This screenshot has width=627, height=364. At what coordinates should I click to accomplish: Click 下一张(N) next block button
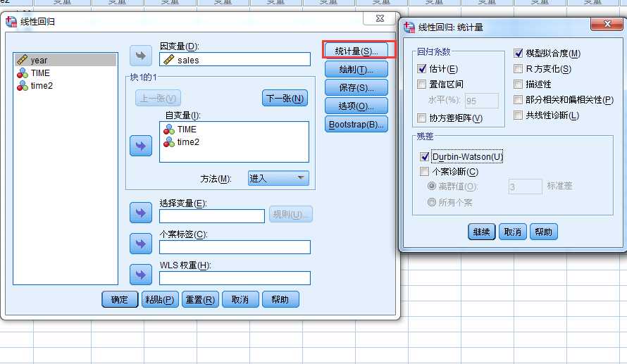285,98
